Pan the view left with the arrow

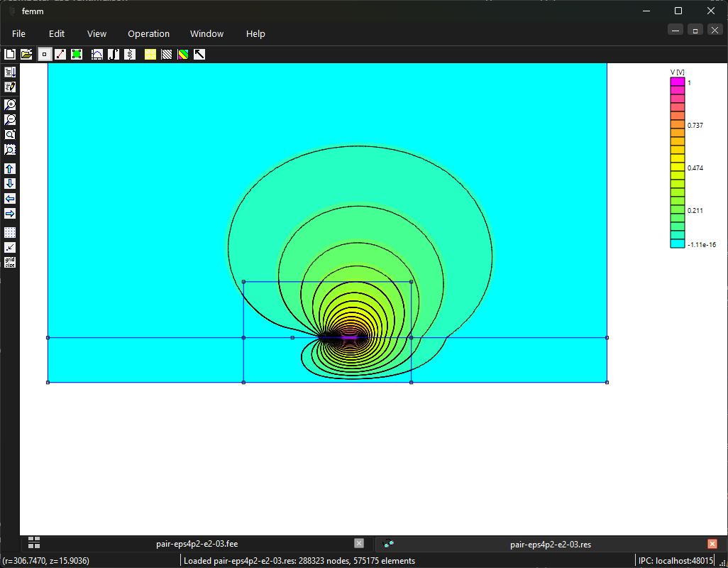click(10, 198)
